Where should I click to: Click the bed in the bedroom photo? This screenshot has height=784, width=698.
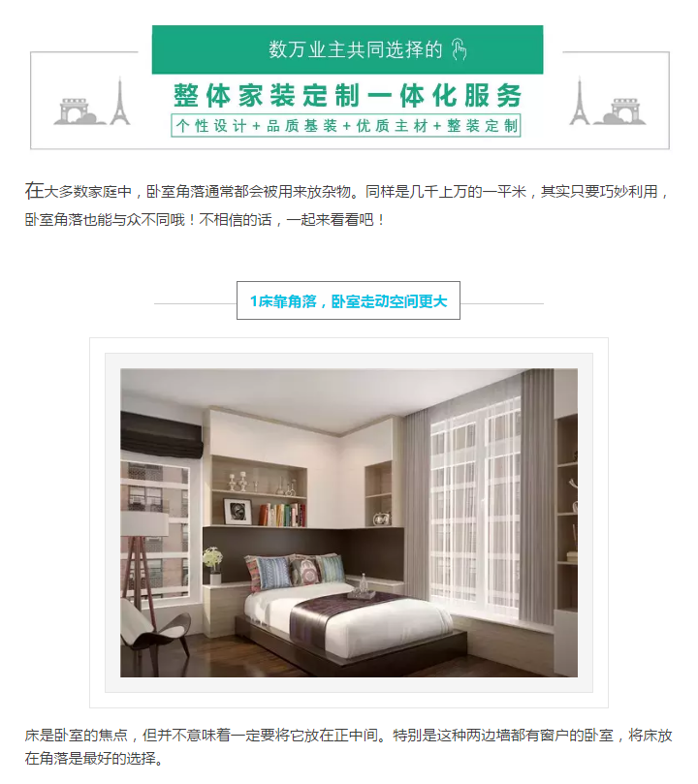click(350, 620)
